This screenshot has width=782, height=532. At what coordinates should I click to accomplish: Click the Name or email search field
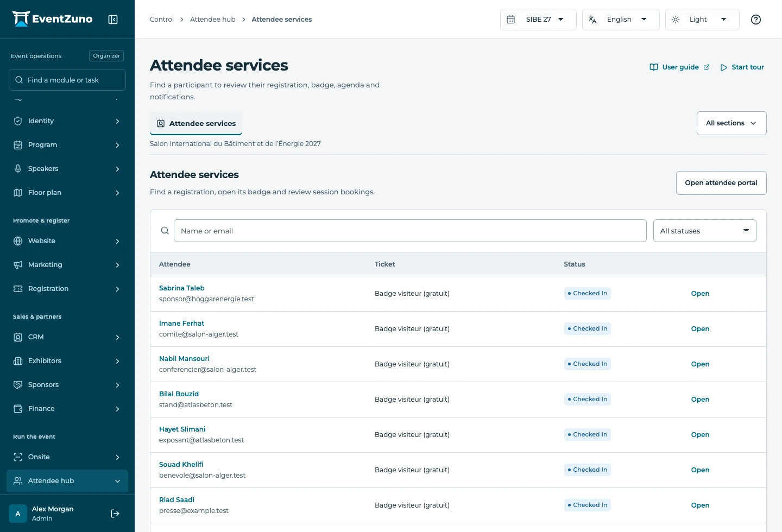(x=410, y=231)
